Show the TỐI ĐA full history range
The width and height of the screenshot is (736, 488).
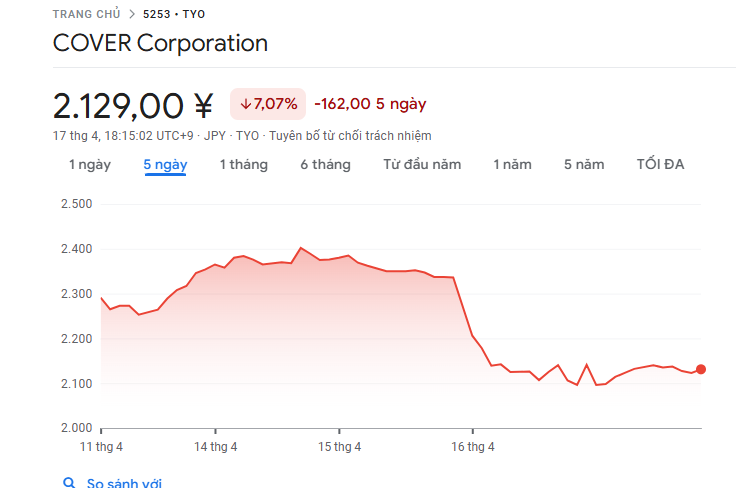pyautogui.click(x=660, y=165)
